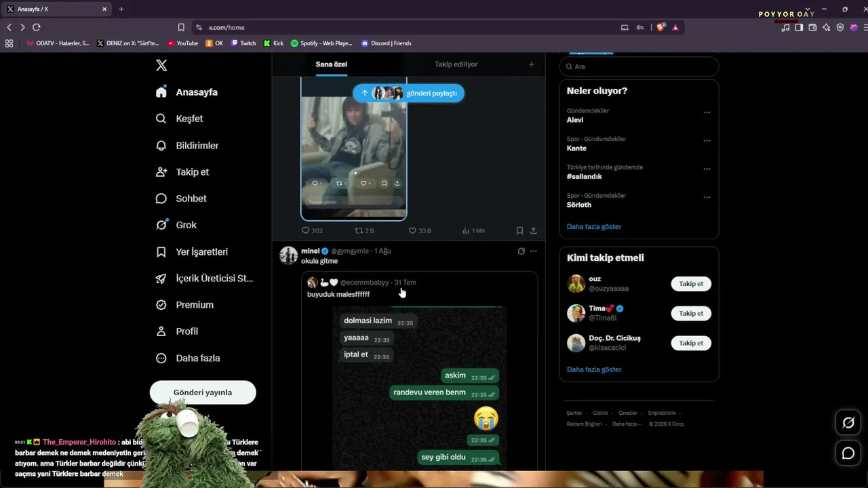Open the Alevi trending topic

point(575,120)
